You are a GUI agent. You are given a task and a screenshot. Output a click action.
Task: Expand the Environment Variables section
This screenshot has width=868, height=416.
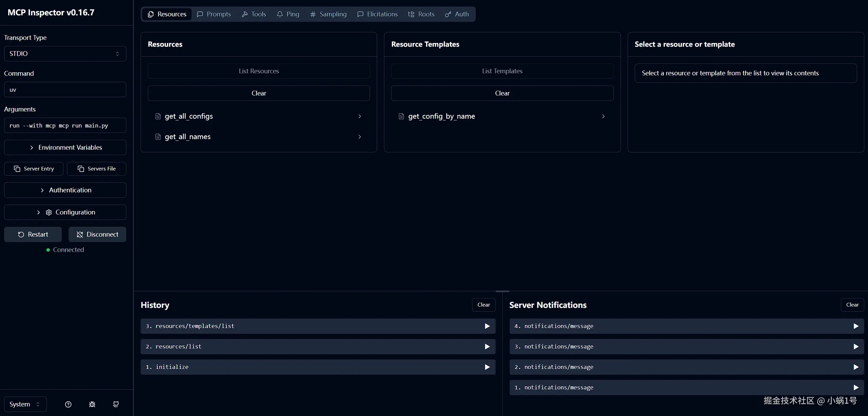click(x=65, y=148)
